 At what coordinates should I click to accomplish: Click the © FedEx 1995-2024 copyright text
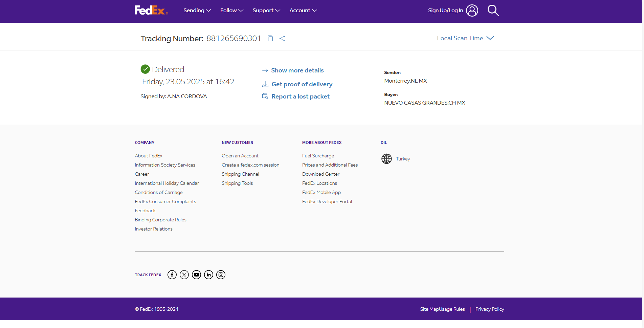(x=156, y=309)
